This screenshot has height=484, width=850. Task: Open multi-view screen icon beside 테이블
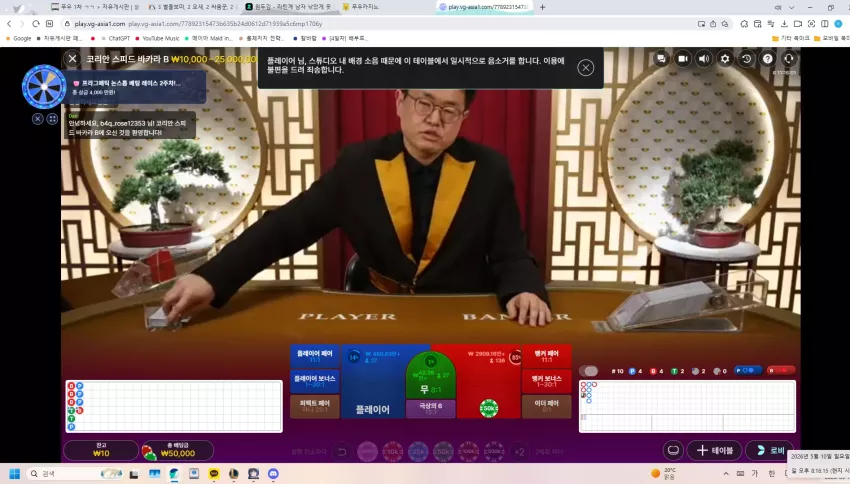(673, 450)
